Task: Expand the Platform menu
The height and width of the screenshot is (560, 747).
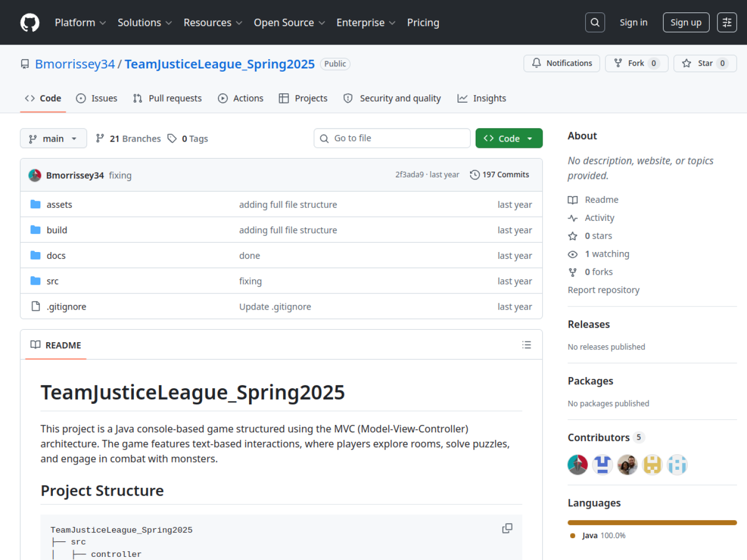Action: [x=80, y=23]
